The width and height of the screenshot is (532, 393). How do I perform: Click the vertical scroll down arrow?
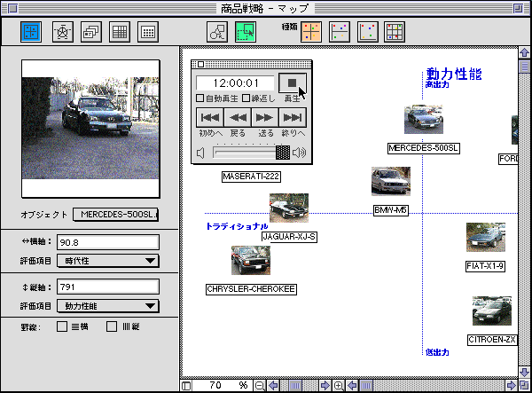coord(525,372)
